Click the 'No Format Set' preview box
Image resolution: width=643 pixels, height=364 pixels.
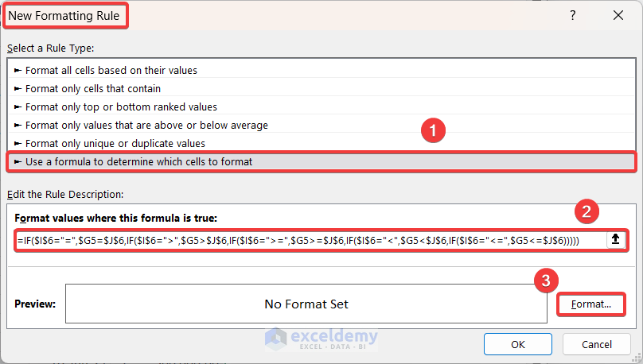(x=306, y=304)
